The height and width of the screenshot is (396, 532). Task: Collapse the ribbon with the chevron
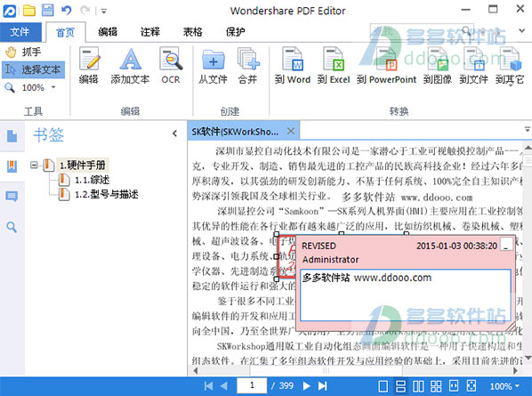coord(522,31)
